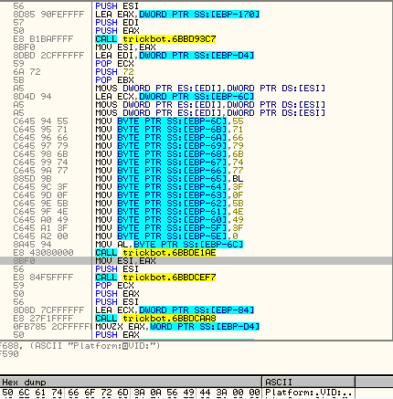Select the PUSH EDI instruction row

pos(117,23)
